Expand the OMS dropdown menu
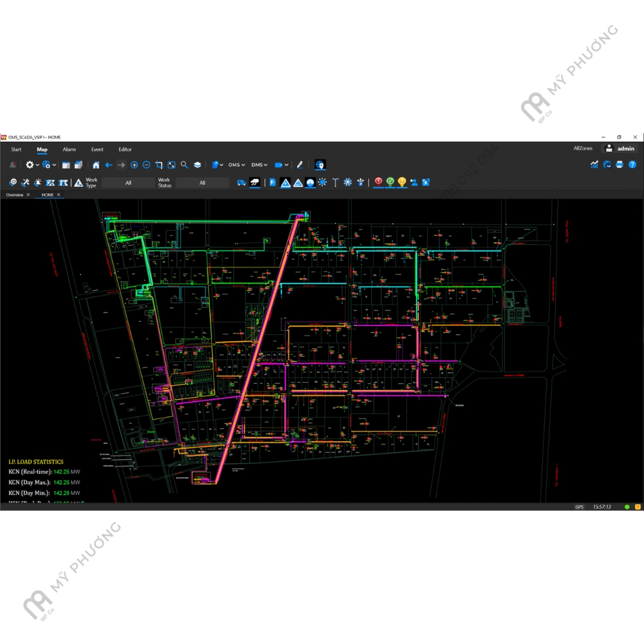The width and height of the screenshot is (644, 644). coord(236,165)
